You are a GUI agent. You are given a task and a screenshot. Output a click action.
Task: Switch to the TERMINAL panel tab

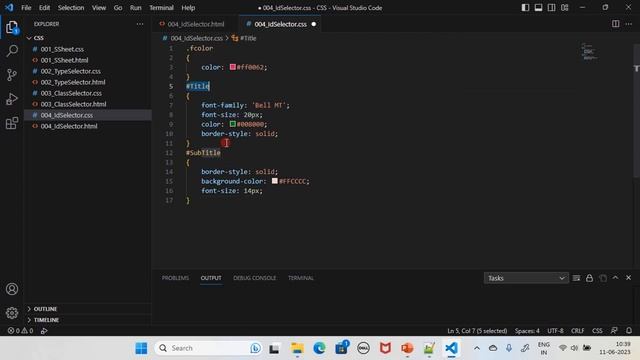point(301,278)
